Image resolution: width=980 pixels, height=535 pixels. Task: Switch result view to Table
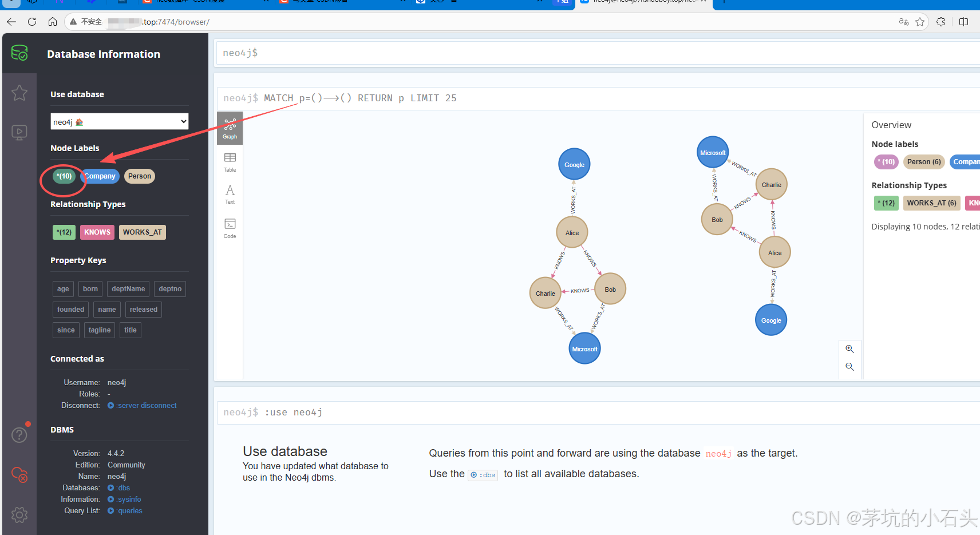230,163
